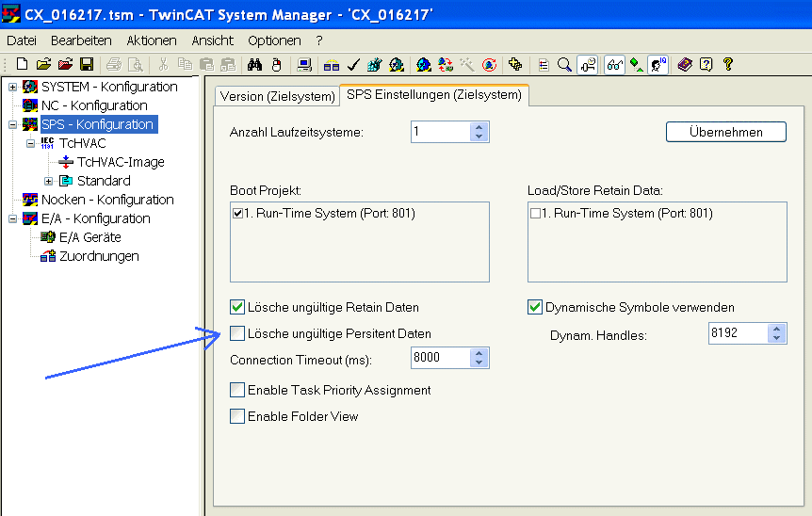Click the red circular free run icon

pyautogui.click(x=489, y=64)
